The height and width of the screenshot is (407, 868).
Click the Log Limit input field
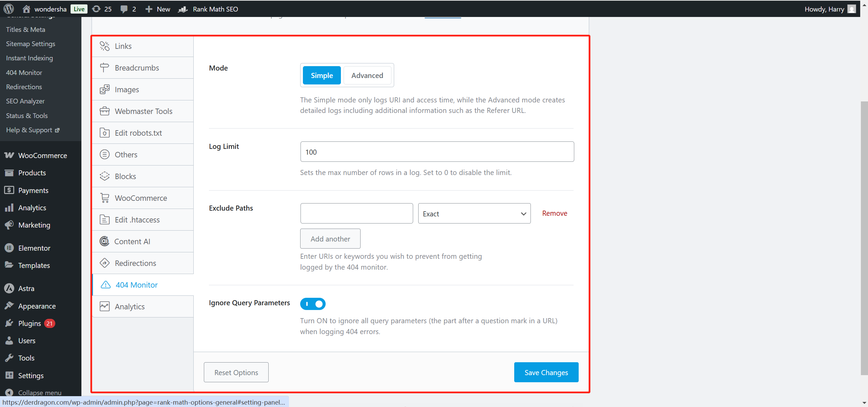point(437,152)
